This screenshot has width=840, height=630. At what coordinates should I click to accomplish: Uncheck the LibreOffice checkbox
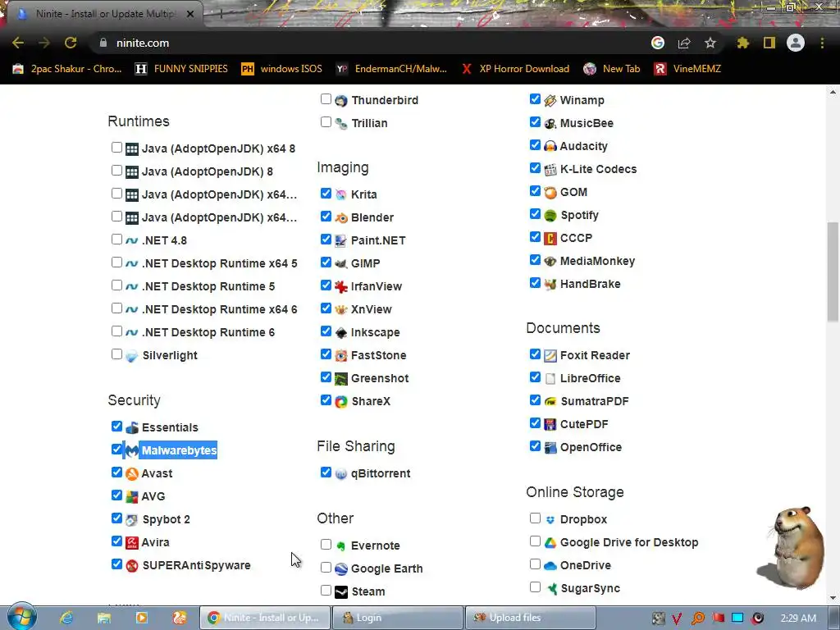coord(535,377)
